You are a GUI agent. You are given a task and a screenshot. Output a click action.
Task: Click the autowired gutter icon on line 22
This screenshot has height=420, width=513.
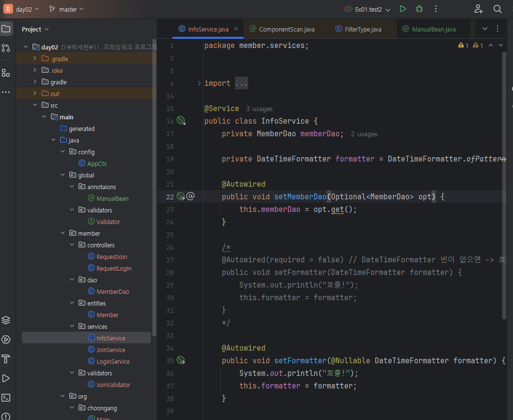[x=181, y=196]
